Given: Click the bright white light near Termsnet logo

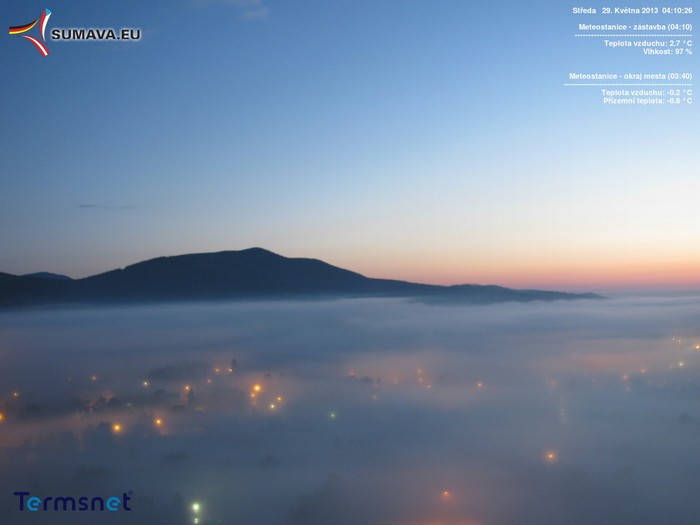Looking at the screenshot, I should tap(195, 507).
